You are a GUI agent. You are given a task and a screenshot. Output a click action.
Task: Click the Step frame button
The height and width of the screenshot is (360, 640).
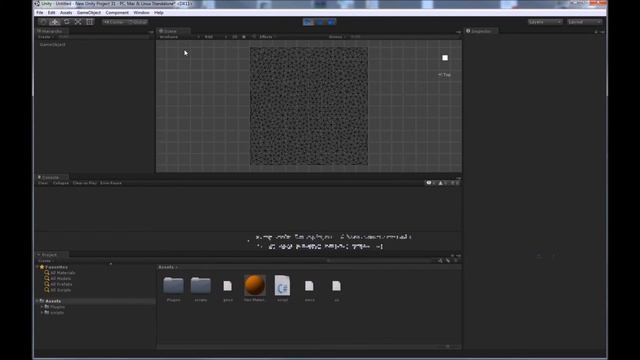pyautogui.click(x=331, y=22)
